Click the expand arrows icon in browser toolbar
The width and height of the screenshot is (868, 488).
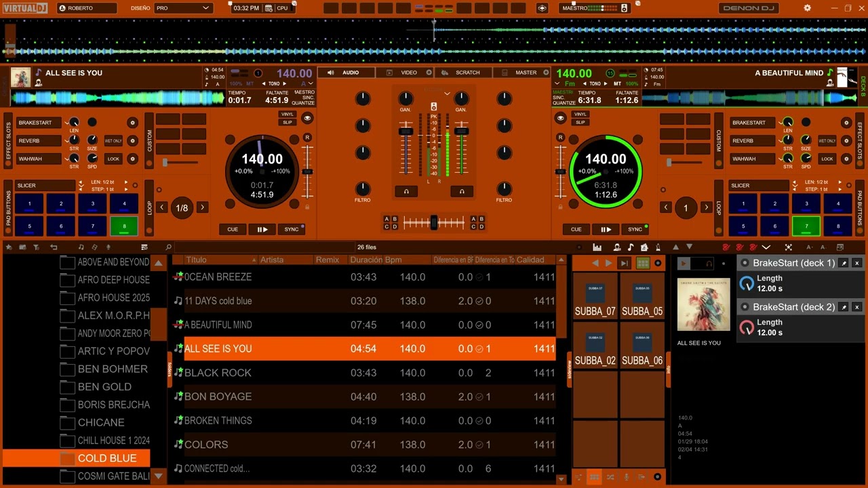click(788, 247)
